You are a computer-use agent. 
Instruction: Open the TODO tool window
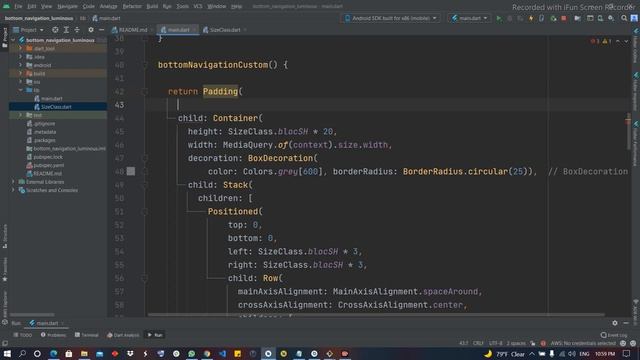(23, 335)
